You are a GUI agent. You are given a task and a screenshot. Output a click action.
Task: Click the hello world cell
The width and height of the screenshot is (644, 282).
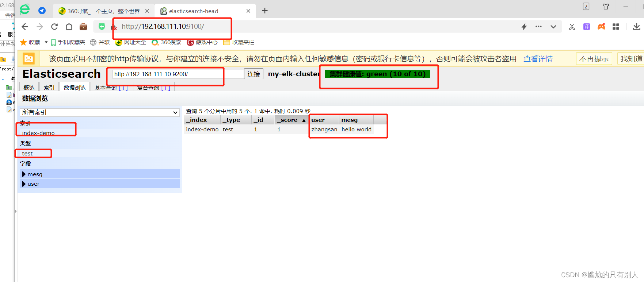(357, 130)
